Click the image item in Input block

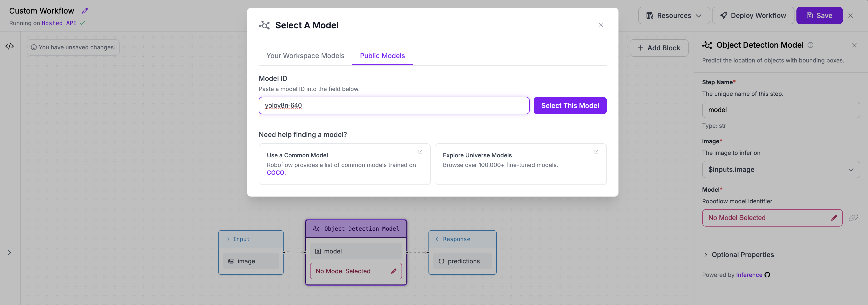point(251,261)
